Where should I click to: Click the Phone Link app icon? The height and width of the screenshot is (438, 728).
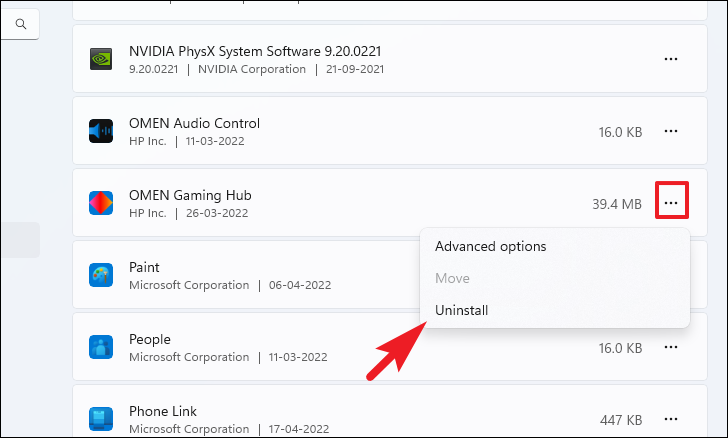tap(101, 419)
